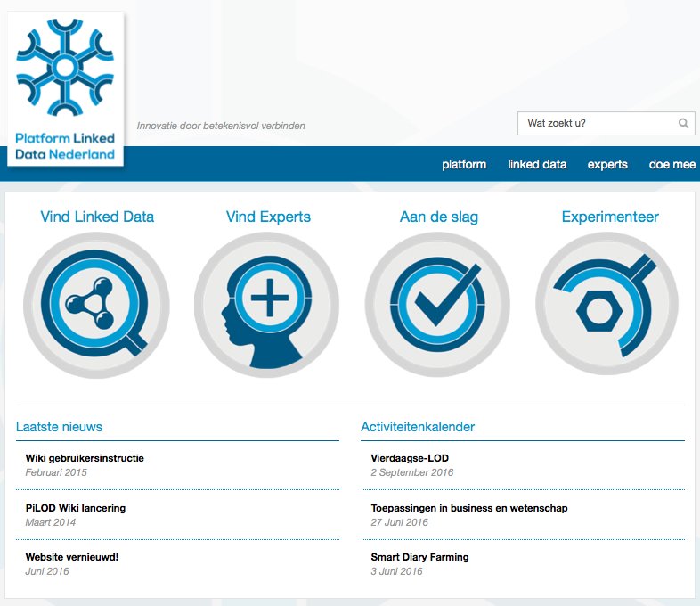Follow the Experimenteer heading link
Viewport: 700px width, 606px height.
point(610,217)
